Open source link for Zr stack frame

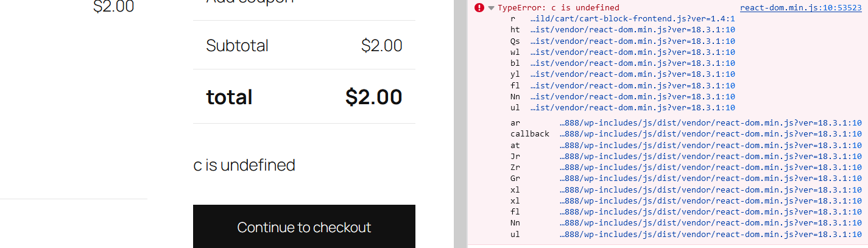click(x=710, y=168)
